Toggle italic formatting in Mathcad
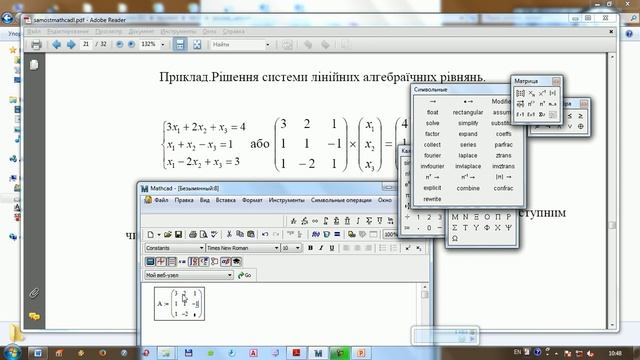This screenshot has width=640, height=360. [x=321, y=248]
